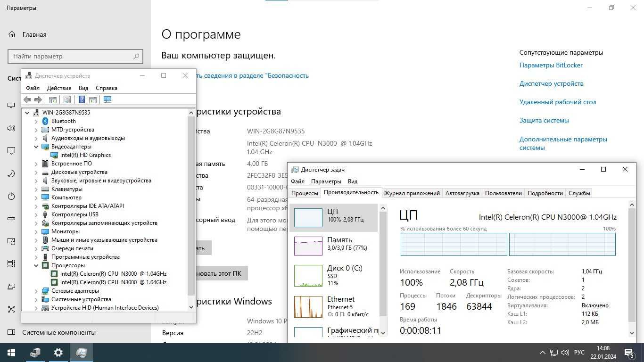Screen dimensions: 644x362
Task: Click the volume icon in system tray
Action: (x=565, y=353)
